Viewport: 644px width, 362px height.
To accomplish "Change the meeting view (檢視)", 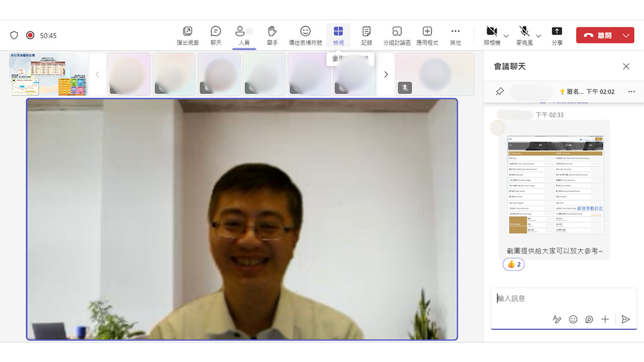I will point(338,36).
